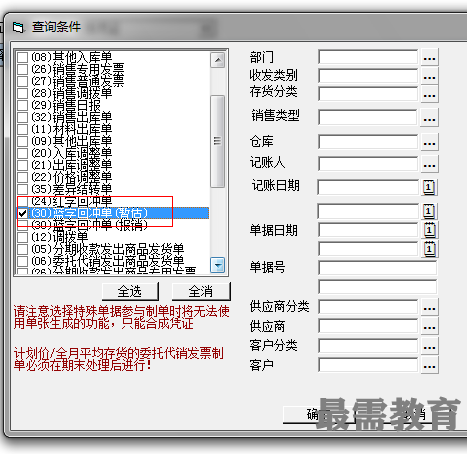467x454 pixels.
Task: Click the 销售类型 input field
Action: point(368,118)
